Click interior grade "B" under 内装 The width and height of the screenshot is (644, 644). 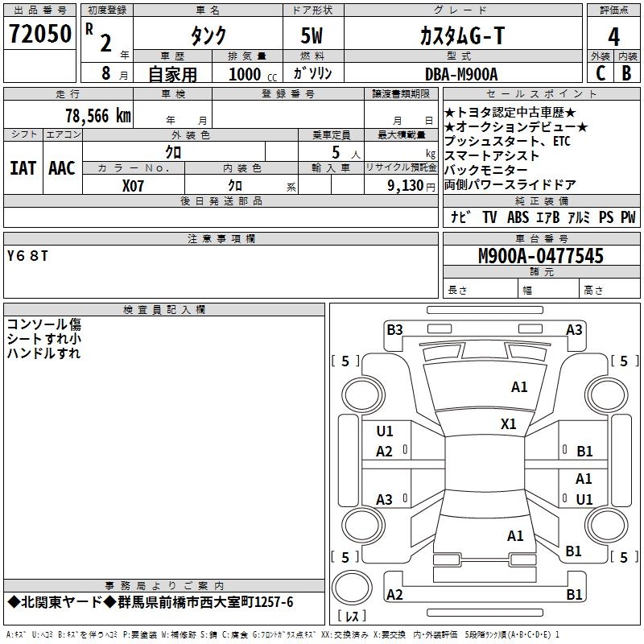(x=626, y=73)
